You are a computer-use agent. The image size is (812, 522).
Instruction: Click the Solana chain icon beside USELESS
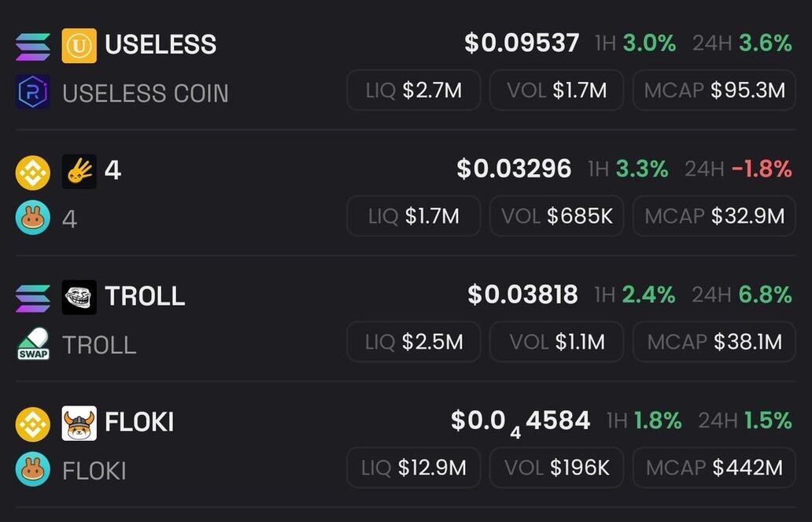[x=32, y=46]
